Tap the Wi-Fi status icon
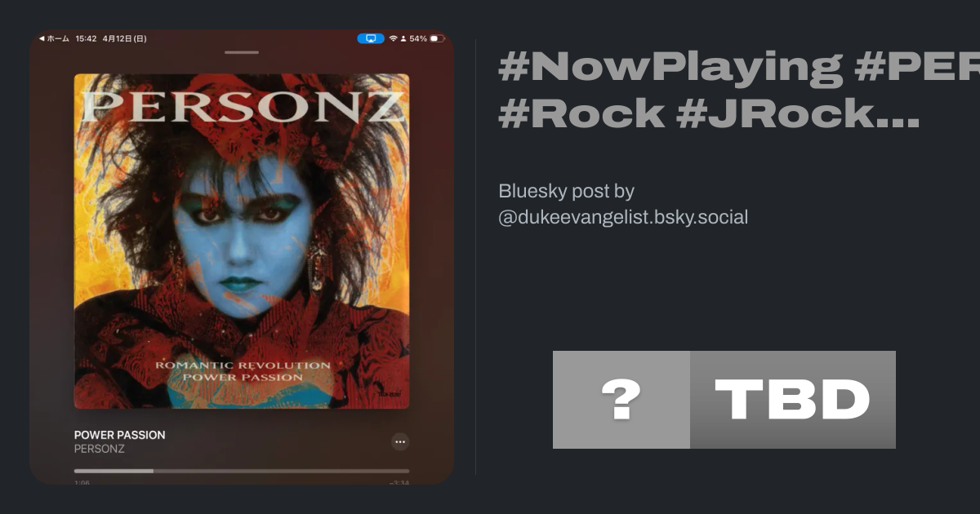Viewport: 980px width, 514px height. 393,38
